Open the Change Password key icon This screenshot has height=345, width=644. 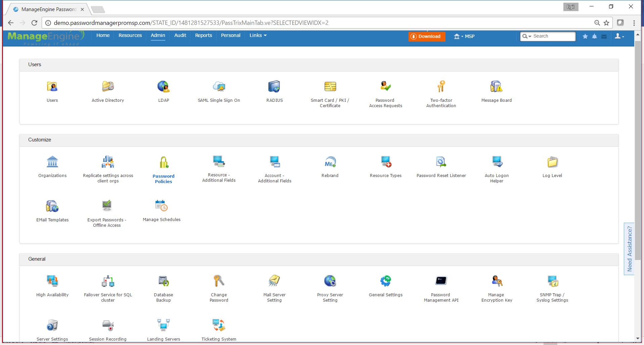(x=219, y=281)
